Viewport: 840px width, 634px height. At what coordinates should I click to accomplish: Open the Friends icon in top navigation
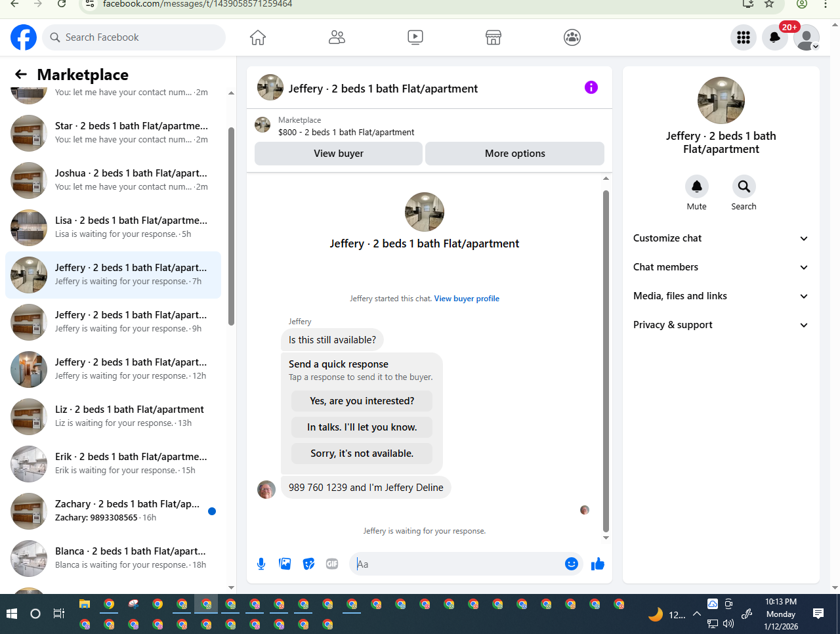coord(337,37)
